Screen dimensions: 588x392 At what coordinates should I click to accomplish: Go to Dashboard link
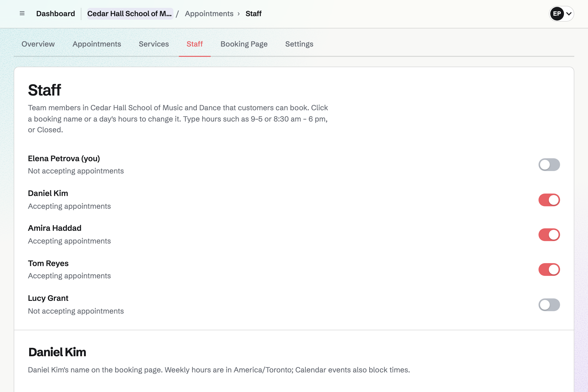(56, 13)
